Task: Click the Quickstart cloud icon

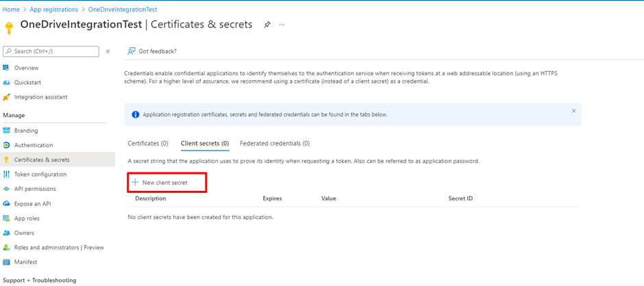Action: 6,83
